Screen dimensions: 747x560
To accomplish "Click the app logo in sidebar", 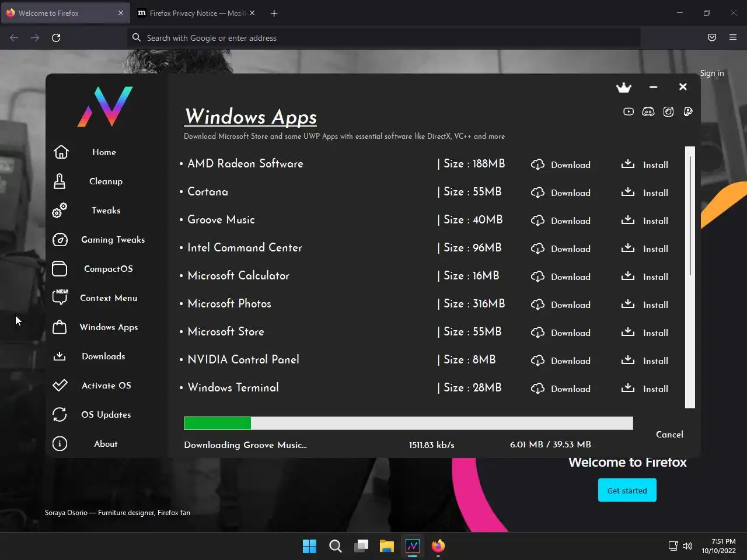I will [x=105, y=107].
